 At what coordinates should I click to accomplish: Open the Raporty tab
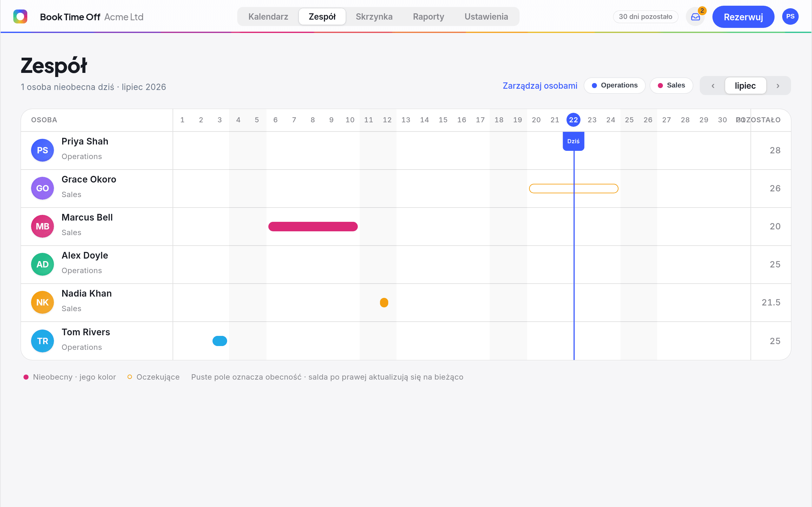[429, 16]
